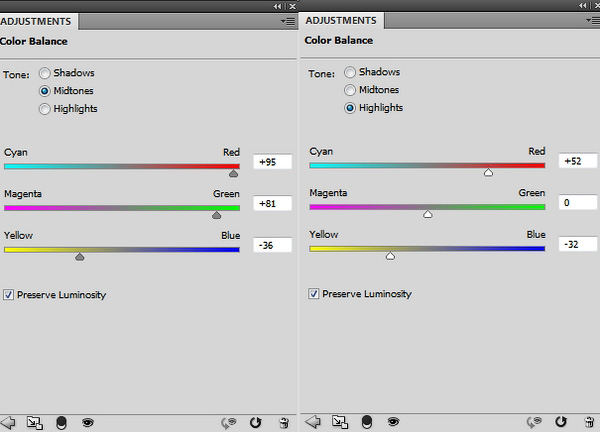Click Cyan-Red slider handle in right panel
The height and width of the screenshot is (432, 600).
pos(488,173)
